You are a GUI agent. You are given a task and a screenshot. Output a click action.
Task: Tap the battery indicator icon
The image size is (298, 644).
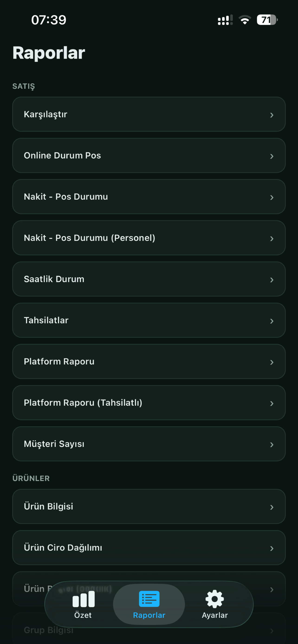tap(267, 20)
